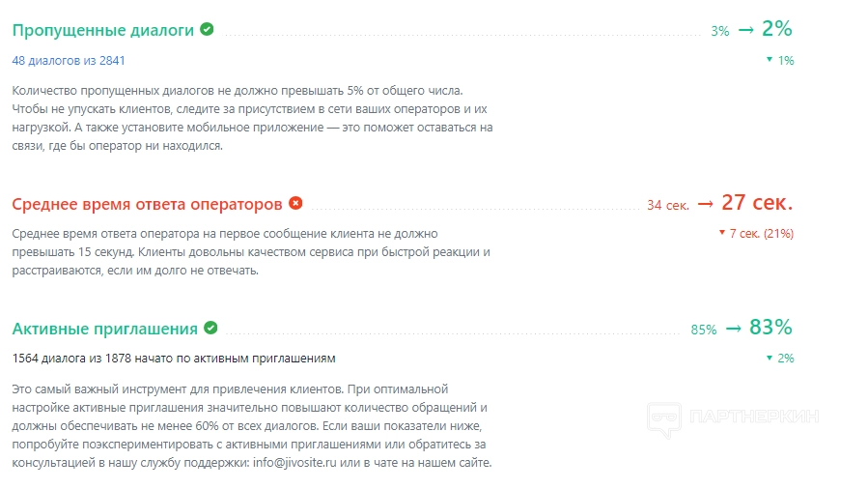Click the green down triangle next to 1%
The height and width of the screenshot is (489, 868).
coord(770,60)
